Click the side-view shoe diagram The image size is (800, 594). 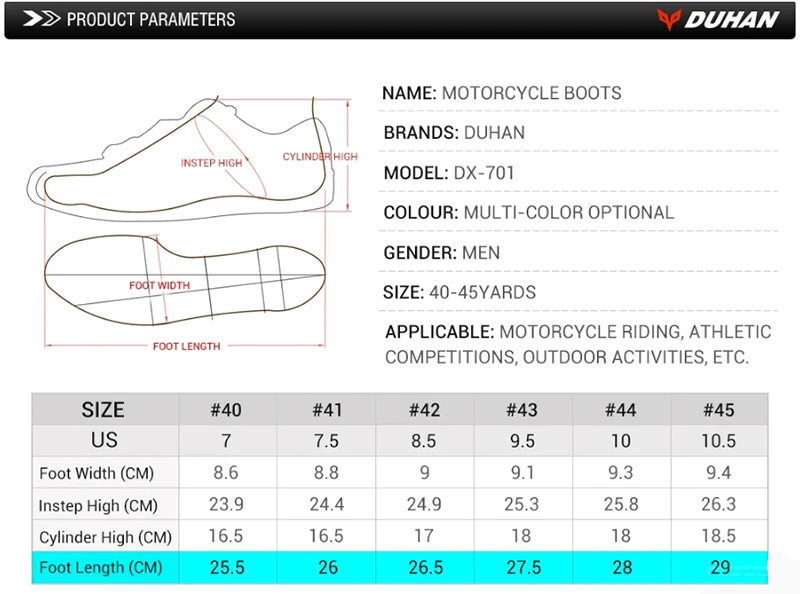(181, 158)
